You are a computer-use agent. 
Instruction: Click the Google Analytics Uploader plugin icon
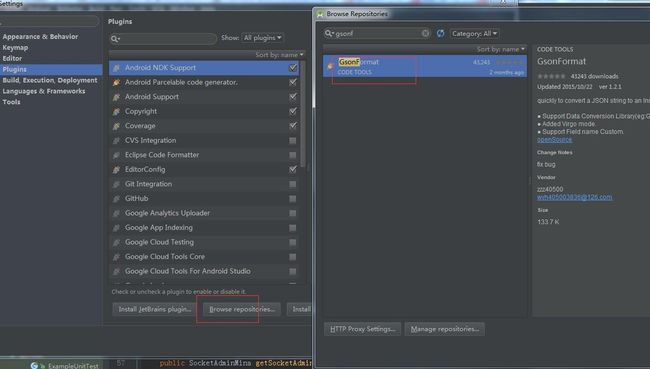(116, 213)
